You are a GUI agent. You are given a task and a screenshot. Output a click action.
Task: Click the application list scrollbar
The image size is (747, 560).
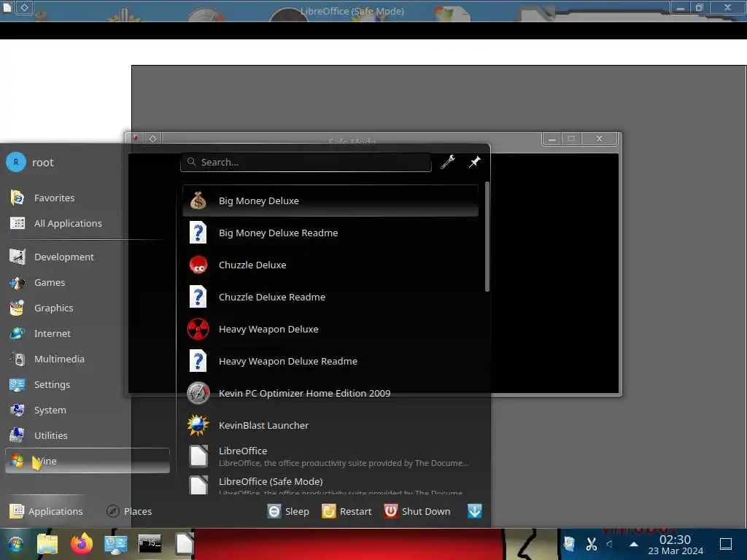click(487, 237)
